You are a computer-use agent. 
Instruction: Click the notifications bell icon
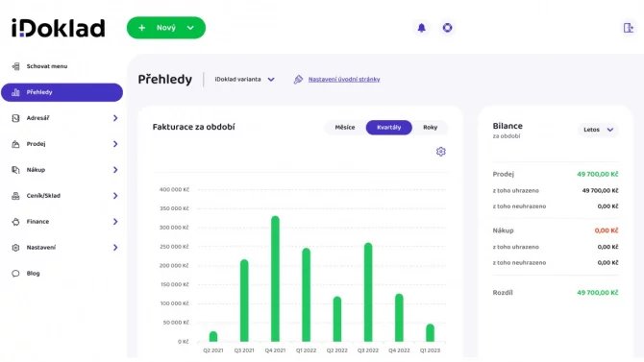(421, 28)
